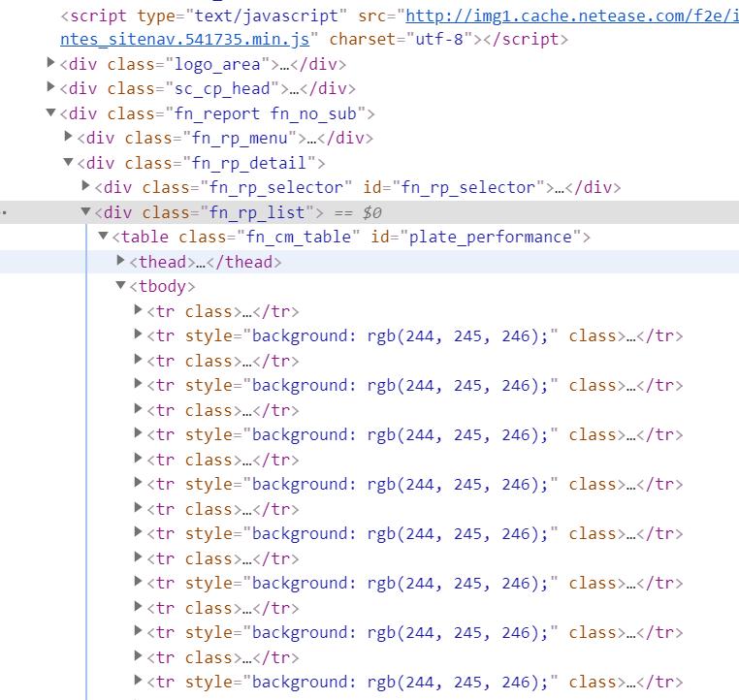Screen dimensions: 739x700
Task: Click the class value "fn_cm_table"
Action: tap(299, 237)
